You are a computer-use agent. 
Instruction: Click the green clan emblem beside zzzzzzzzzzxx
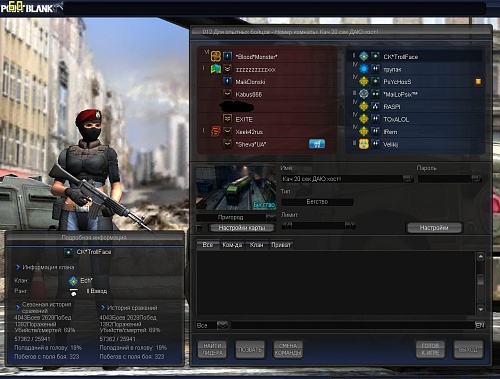[216, 69]
